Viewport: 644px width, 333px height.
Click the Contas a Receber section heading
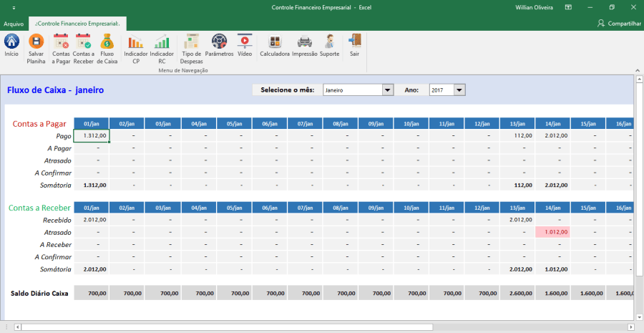[x=39, y=208]
